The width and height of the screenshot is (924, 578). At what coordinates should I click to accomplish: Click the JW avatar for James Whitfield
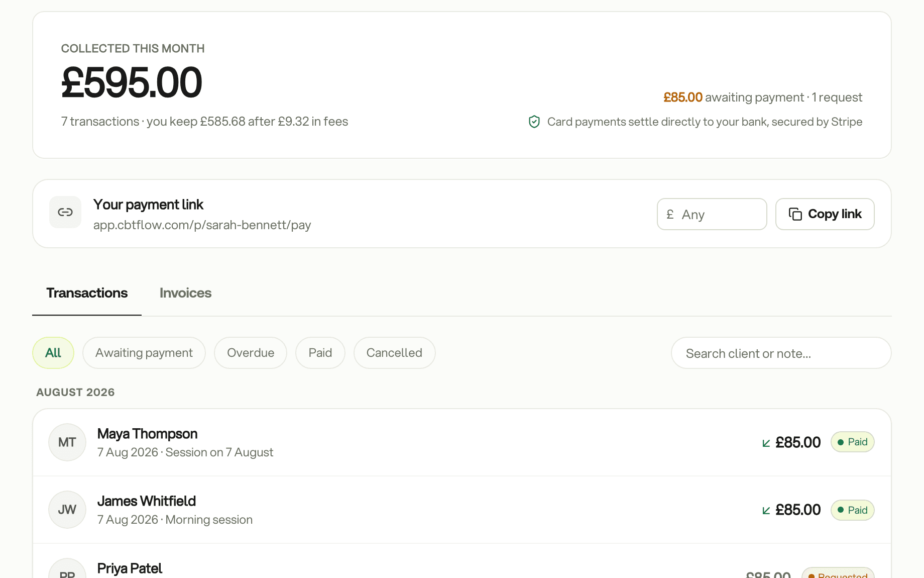click(x=67, y=510)
